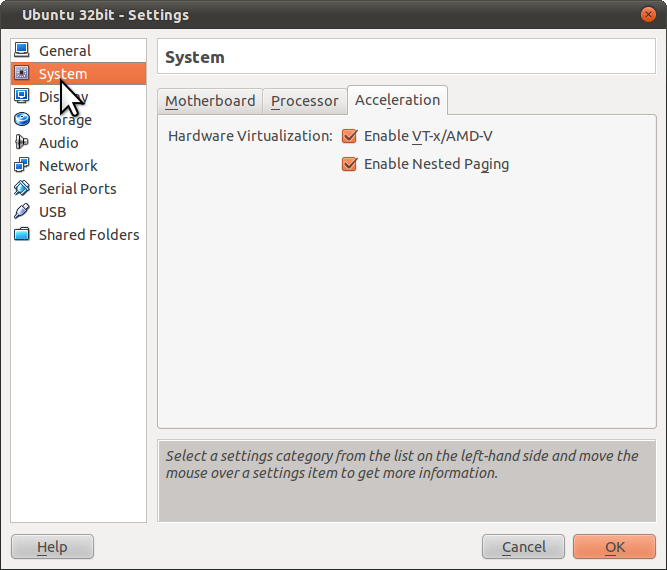
Task: Click the Cancel button
Action: pyautogui.click(x=523, y=547)
